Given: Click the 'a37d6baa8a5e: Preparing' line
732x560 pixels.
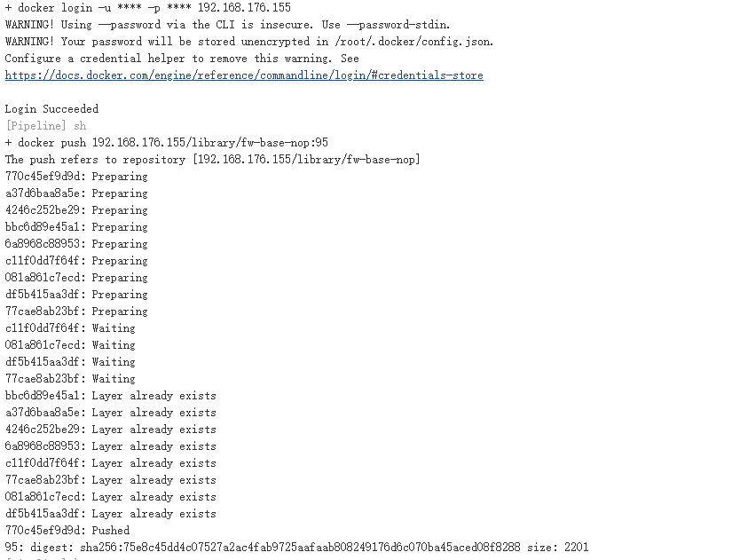Looking at the screenshot, I should point(76,193).
